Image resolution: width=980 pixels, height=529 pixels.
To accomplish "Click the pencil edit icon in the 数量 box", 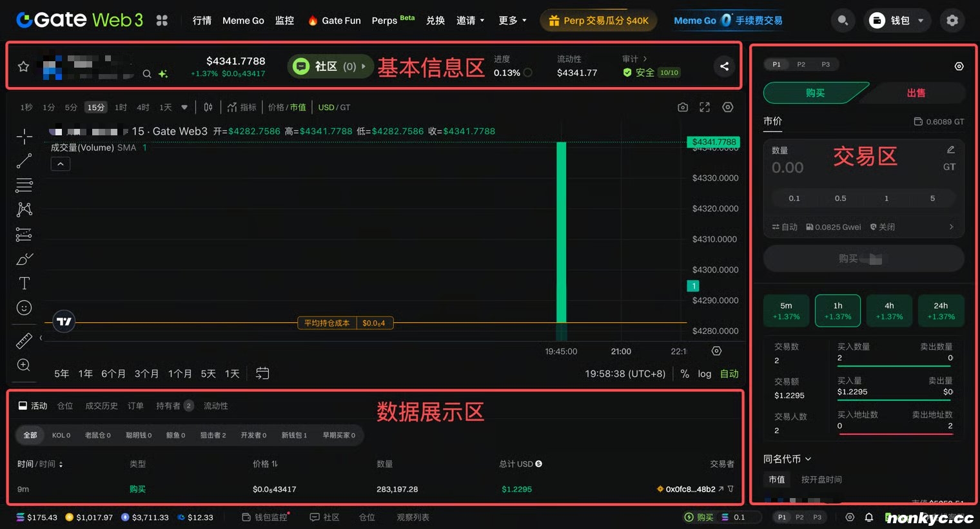I will click(950, 149).
